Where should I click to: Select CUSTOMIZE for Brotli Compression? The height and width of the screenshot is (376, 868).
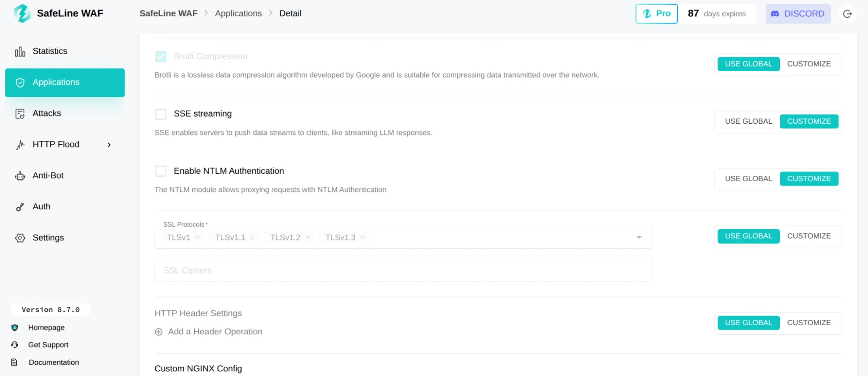pos(809,64)
